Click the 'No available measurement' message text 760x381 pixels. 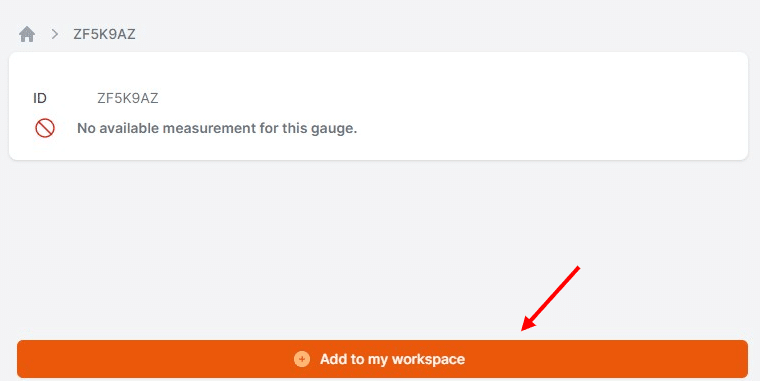(x=217, y=128)
